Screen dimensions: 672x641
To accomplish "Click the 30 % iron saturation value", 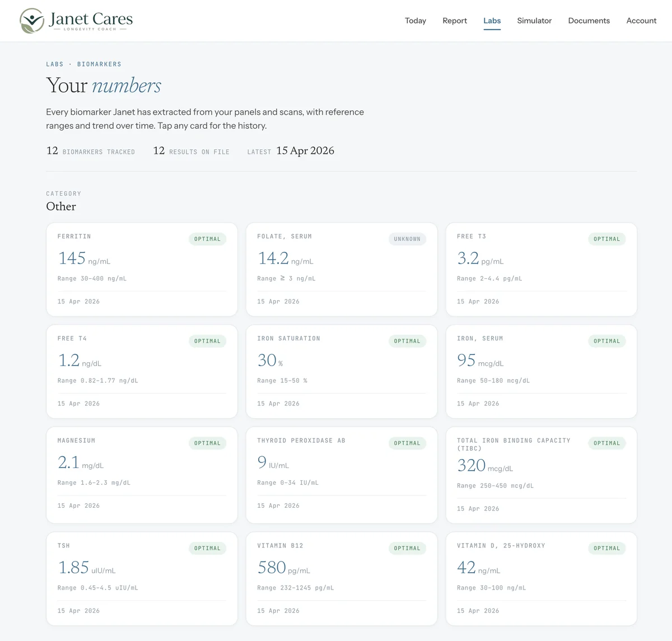I will coord(270,361).
